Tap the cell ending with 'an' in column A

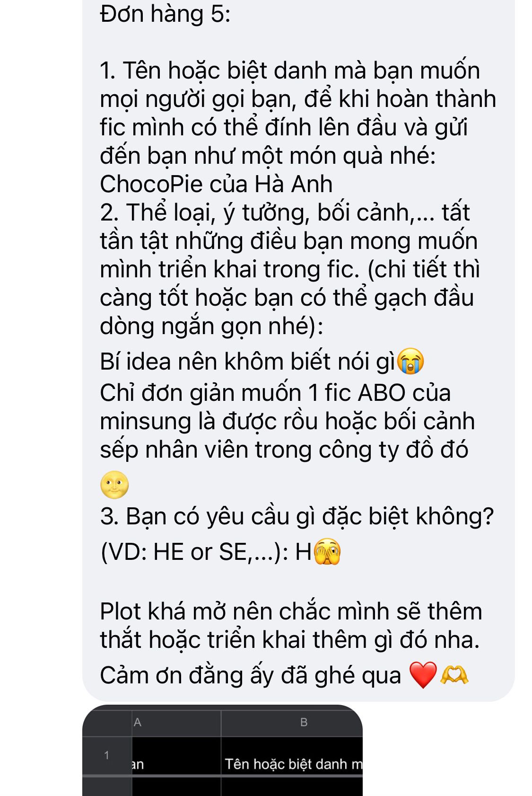[x=176, y=763]
